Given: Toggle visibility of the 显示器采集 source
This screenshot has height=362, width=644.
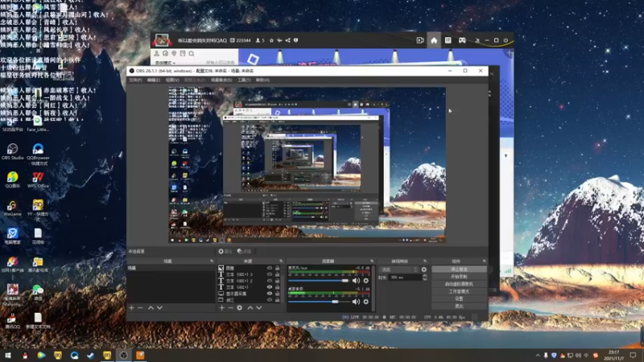Looking at the screenshot, I should click(x=270, y=294).
